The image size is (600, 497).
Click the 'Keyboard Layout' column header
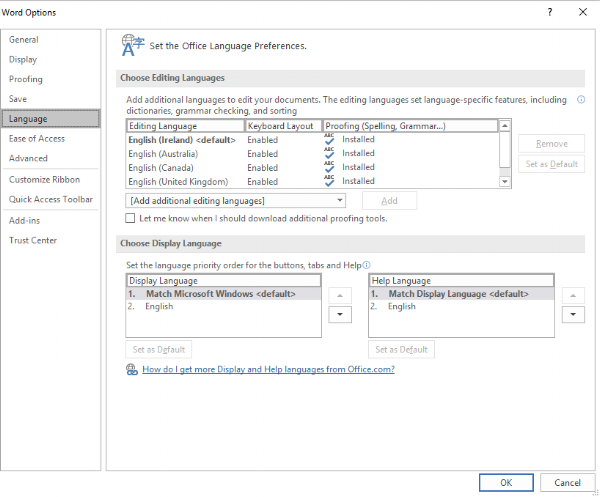point(283,126)
